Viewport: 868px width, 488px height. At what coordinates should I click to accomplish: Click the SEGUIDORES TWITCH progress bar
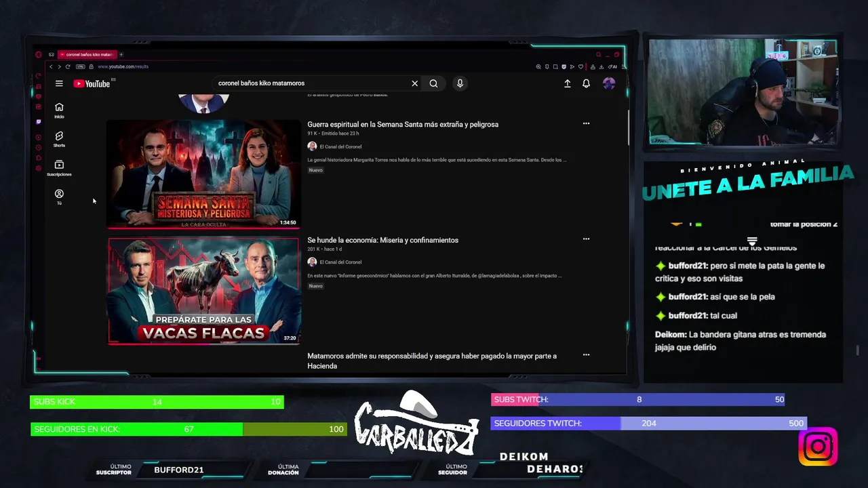(x=649, y=423)
